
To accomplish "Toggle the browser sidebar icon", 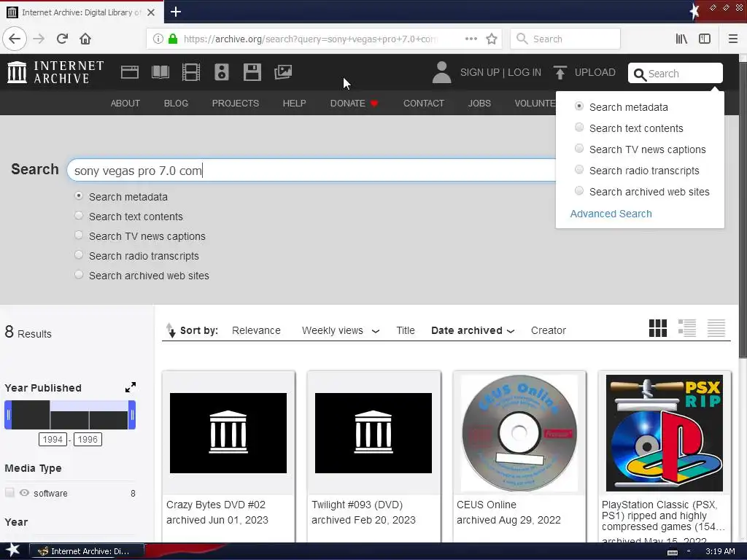I will click(x=705, y=39).
